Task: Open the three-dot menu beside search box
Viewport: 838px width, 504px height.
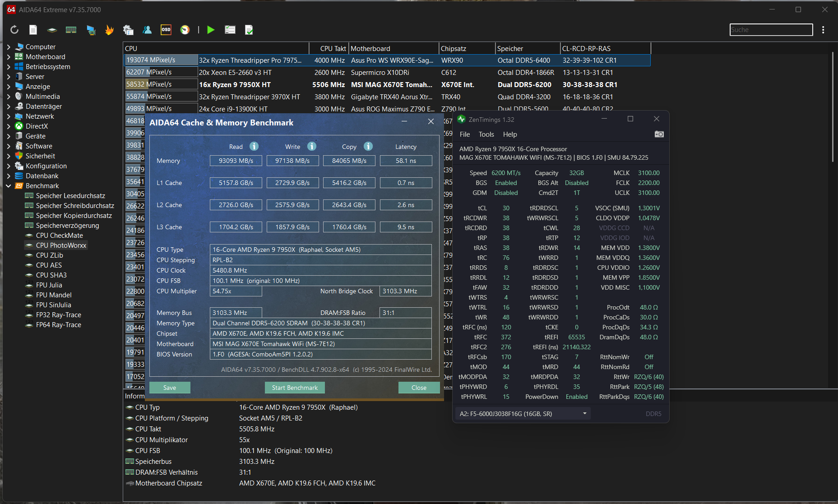Action: (823, 30)
